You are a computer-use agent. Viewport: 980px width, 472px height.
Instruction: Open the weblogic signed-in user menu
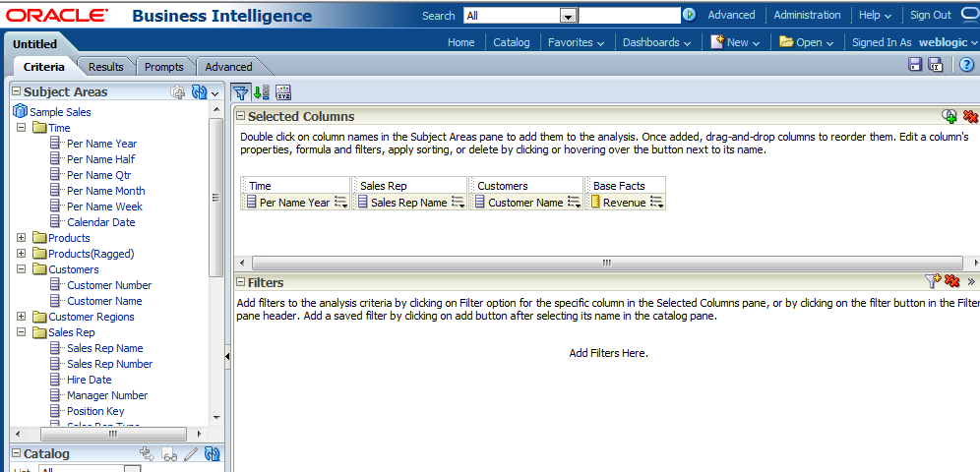point(949,42)
